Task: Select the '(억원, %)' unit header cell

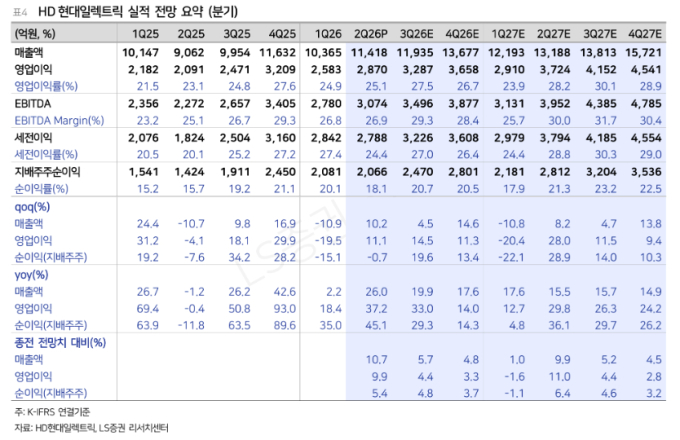Action: 35,34
